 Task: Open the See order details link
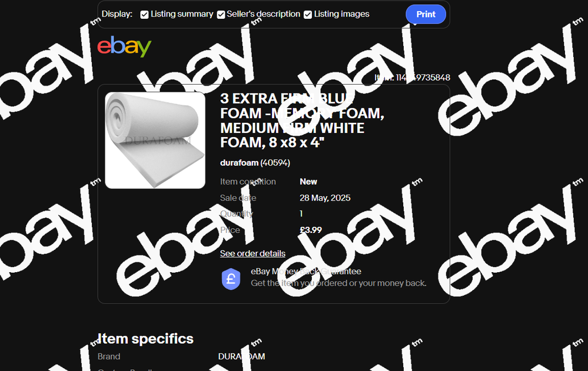253,253
